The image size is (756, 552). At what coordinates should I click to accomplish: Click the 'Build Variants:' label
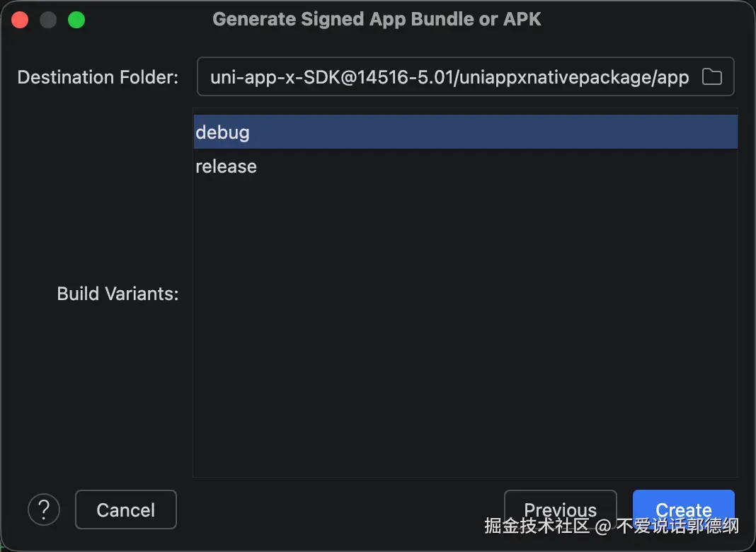tap(118, 294)
